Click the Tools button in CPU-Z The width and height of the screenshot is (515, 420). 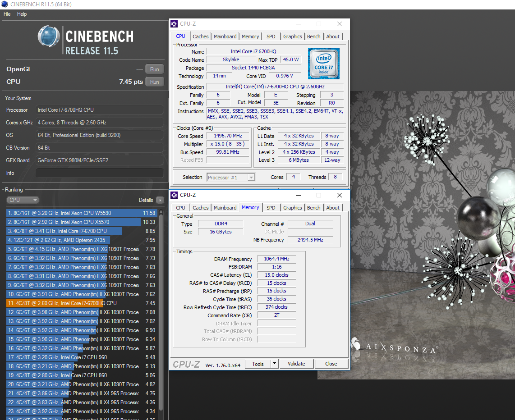258,364
